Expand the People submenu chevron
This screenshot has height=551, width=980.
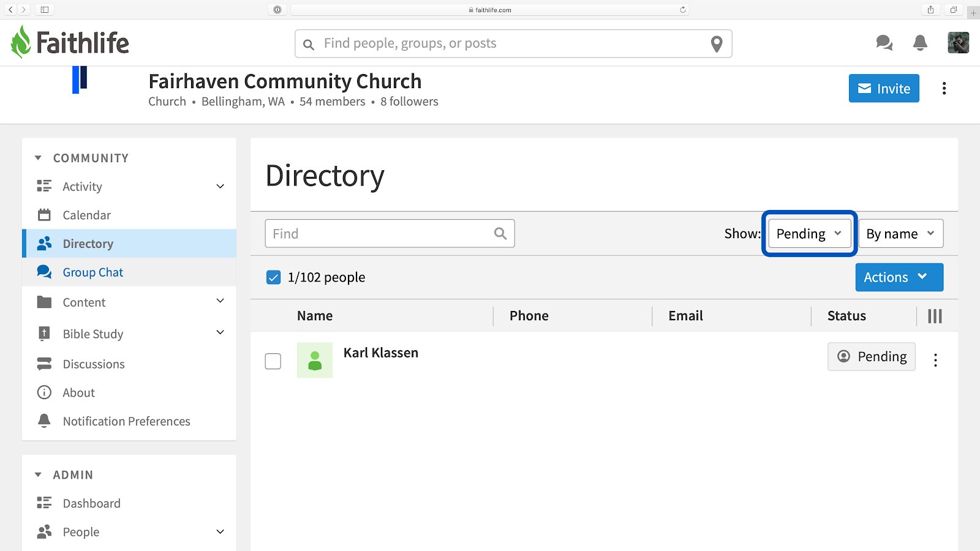pyautogui.click(x=221, y=531)
